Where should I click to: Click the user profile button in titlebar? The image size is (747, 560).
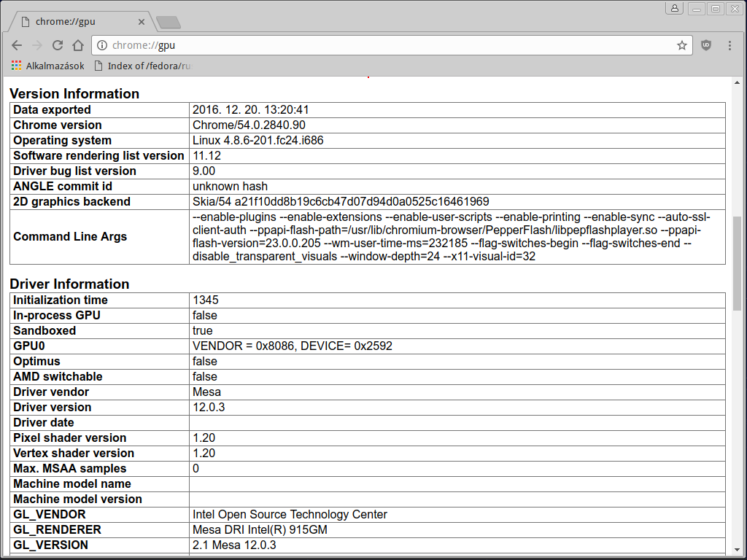coord(675,8)
